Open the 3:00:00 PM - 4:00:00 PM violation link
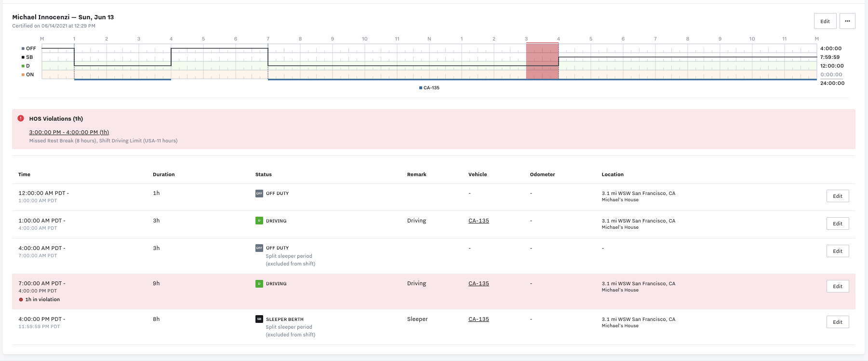The width and height of the screenshot is (868, 361). click(x=69, y=132)
